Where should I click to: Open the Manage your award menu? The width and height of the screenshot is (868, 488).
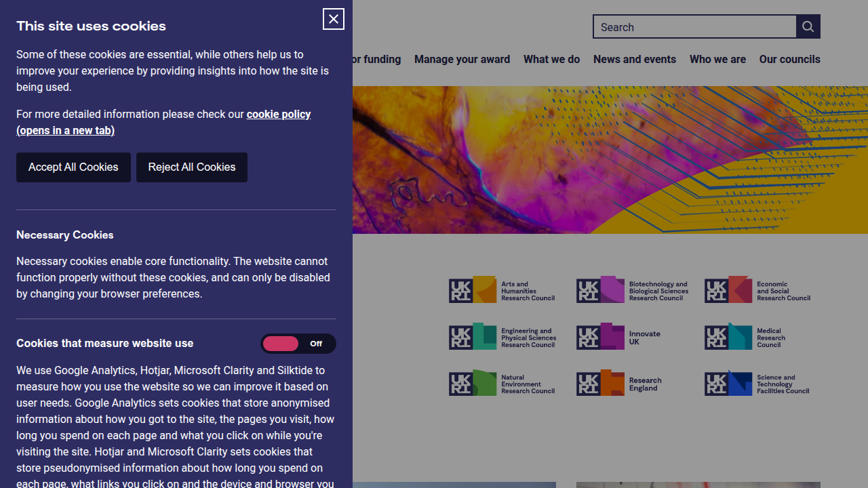[462, 60]
